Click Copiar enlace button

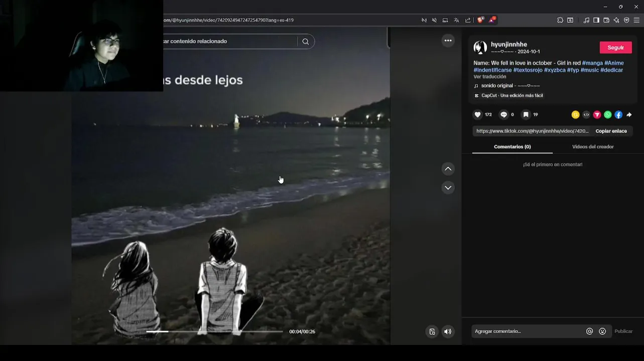coord(611,131)
